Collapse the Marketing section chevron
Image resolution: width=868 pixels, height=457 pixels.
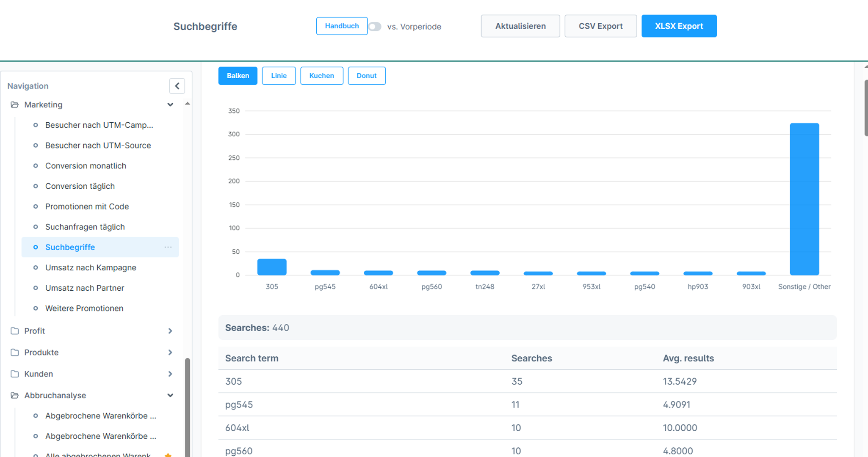(170, 105)
